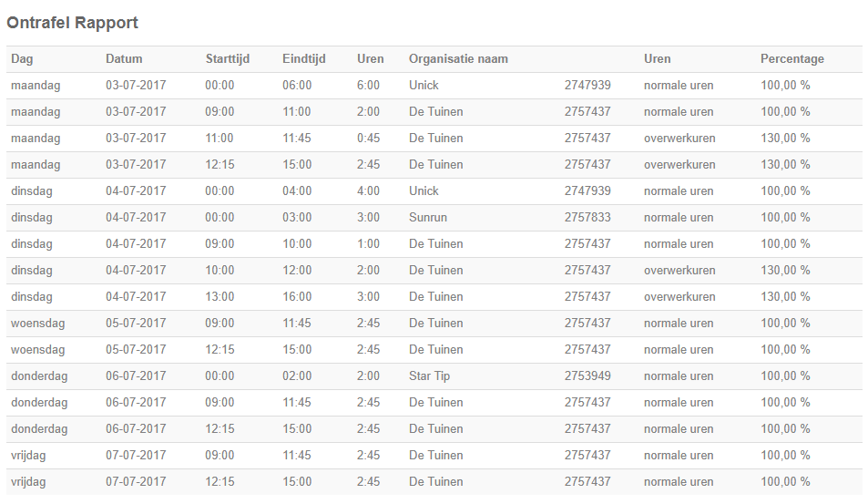
Task: Click end time 11:00 on 03-07-2017
Action: point(297,112)
